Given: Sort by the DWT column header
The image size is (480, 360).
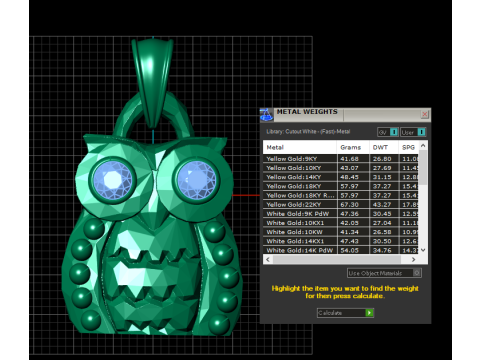Looking at the screenshot, I should (384, 147).
